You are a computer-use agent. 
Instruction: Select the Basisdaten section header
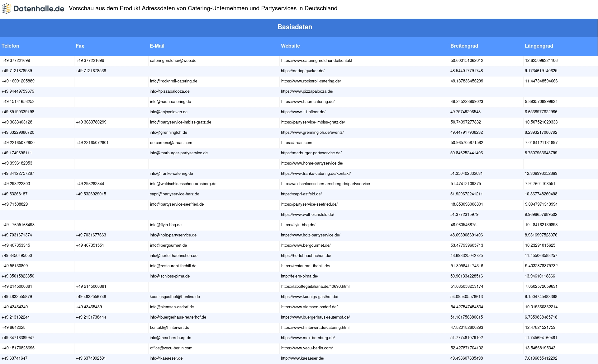coord(295,27)
